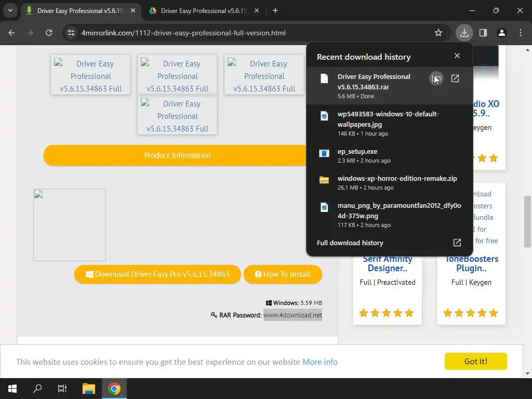
Task: View site information icon in address bar
Action: (x=71, y=33)
